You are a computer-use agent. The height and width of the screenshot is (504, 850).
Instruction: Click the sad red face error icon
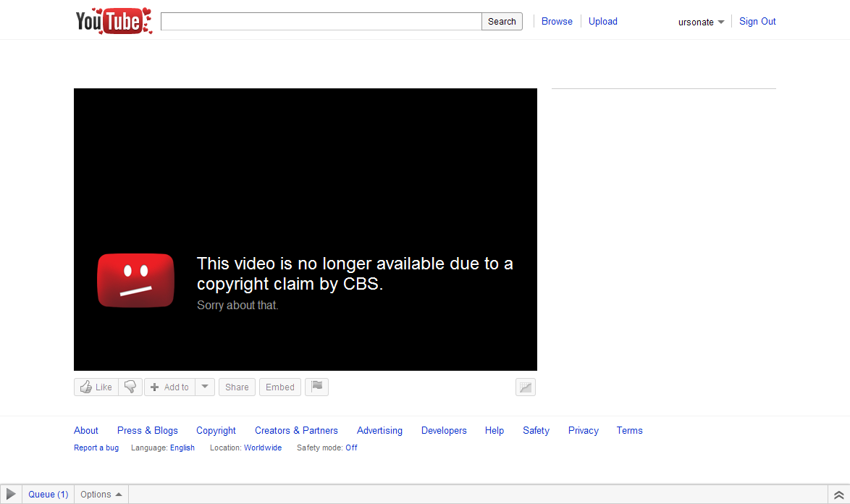pos(135,281)
